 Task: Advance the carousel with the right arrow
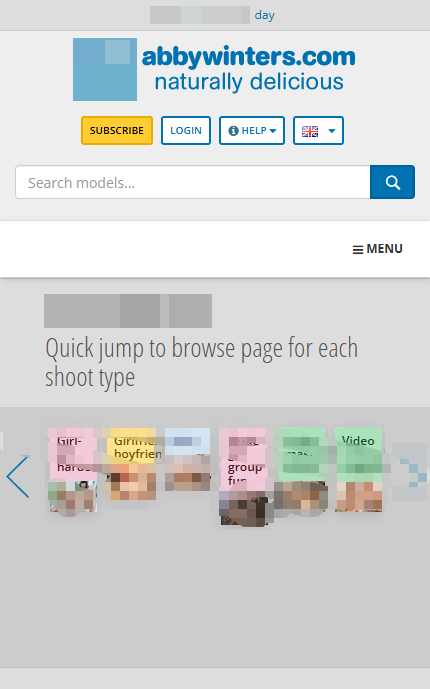tap(410, 472)
